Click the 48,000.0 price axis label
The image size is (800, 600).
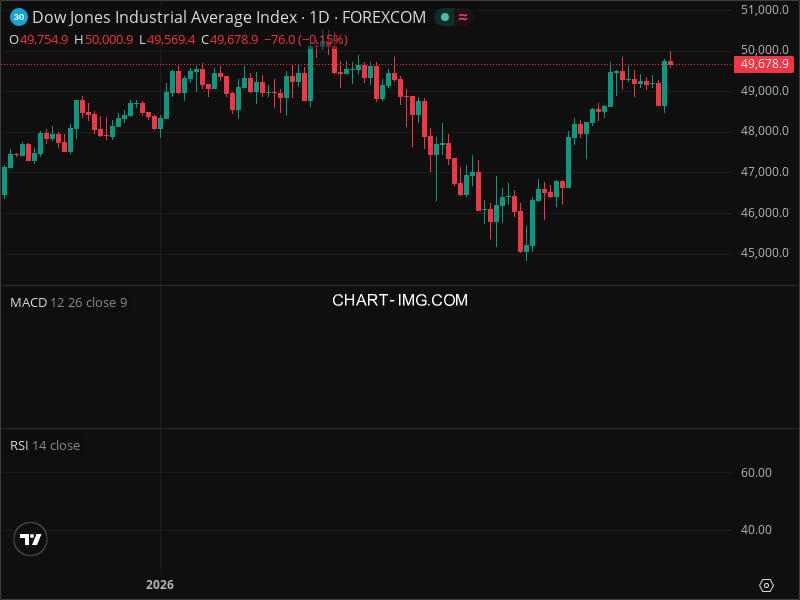point(764,131)
